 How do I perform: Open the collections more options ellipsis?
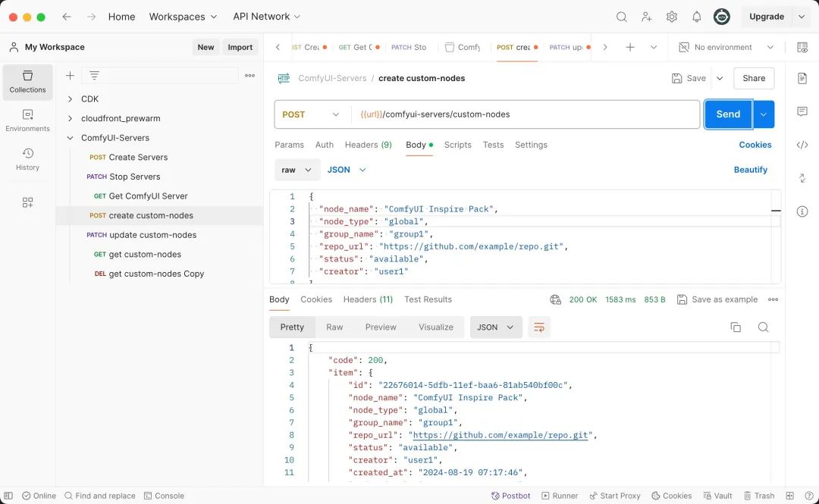click(249, 76)
